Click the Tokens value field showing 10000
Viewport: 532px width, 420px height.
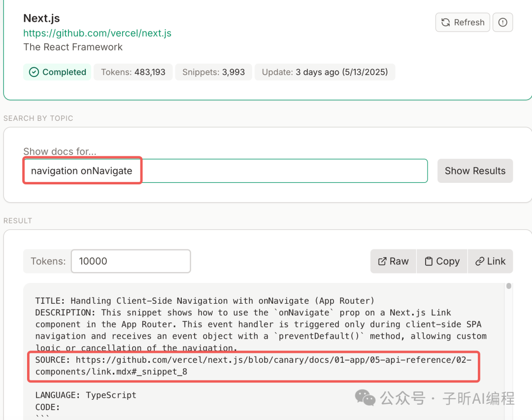(131, 261)
